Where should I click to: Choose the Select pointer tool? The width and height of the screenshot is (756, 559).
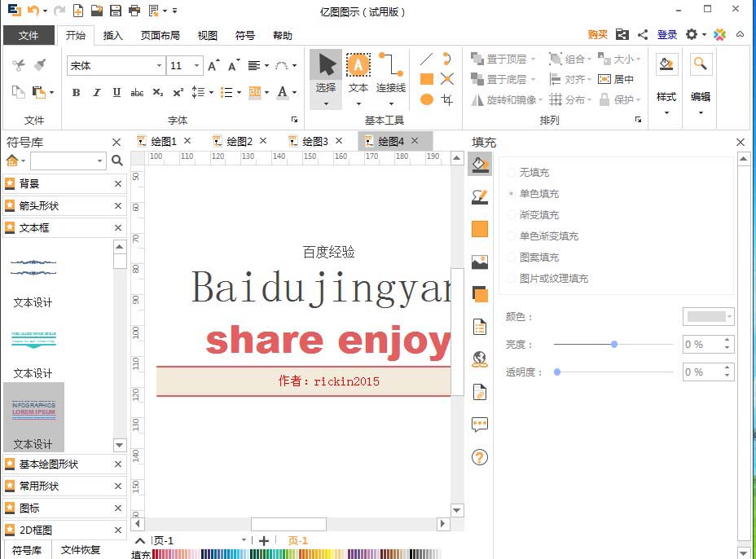(326, 79)
